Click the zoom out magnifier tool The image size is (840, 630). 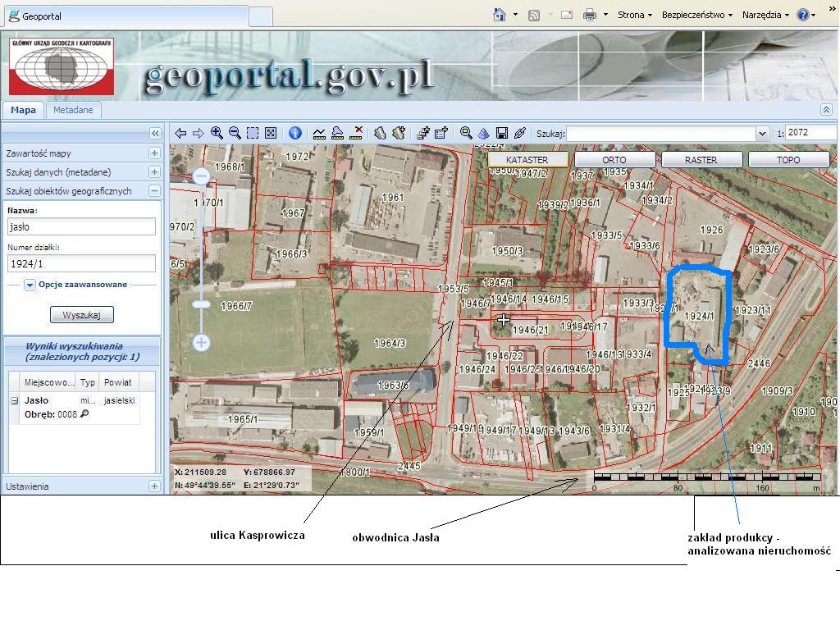[x=235, y=133]
